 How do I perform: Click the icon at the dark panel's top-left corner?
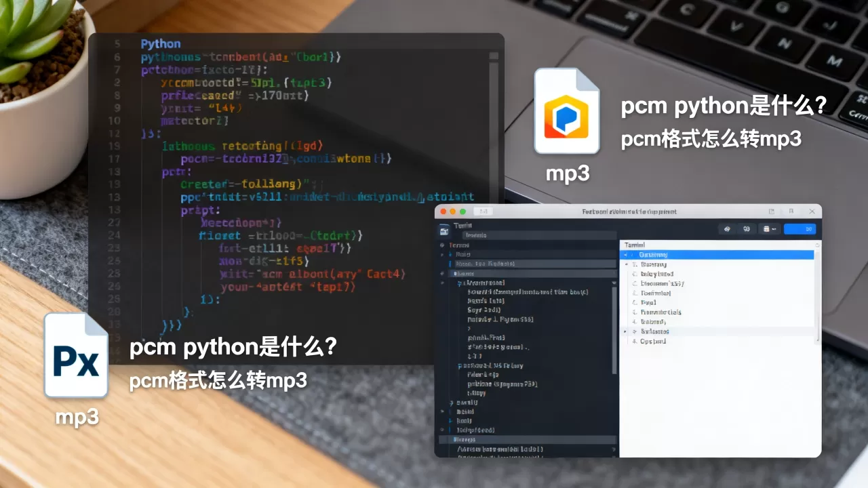click(444, 231)
